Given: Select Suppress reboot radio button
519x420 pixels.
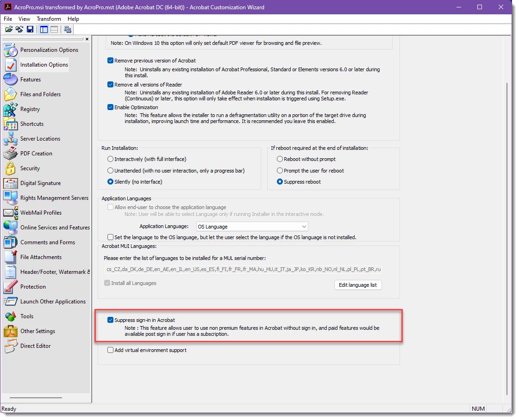Looking at the screenshot, I should point(280,182).
